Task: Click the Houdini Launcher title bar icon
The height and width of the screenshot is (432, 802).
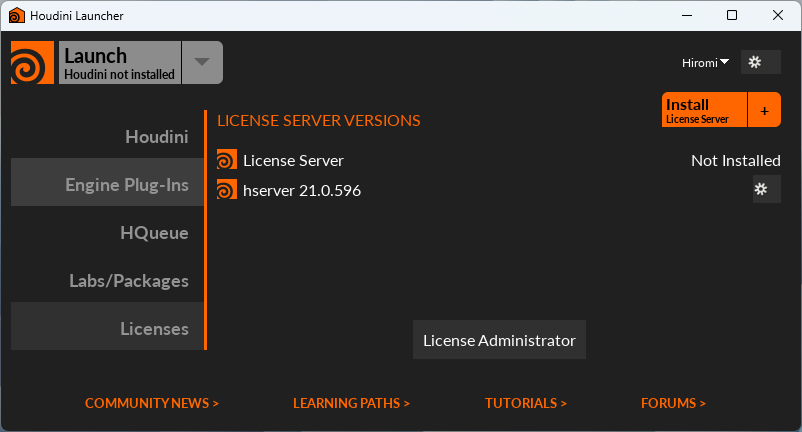Action: coord(16,15)
